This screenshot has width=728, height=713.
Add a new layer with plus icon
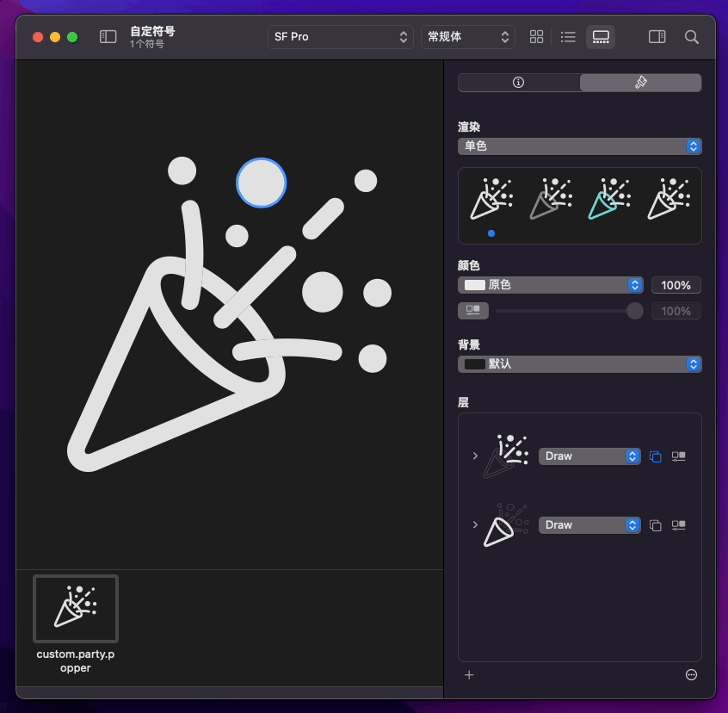click(469, 675)
